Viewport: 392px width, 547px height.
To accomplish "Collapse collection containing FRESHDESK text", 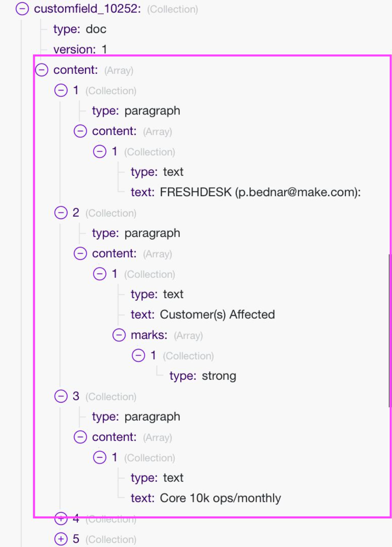I will (100, 151).
